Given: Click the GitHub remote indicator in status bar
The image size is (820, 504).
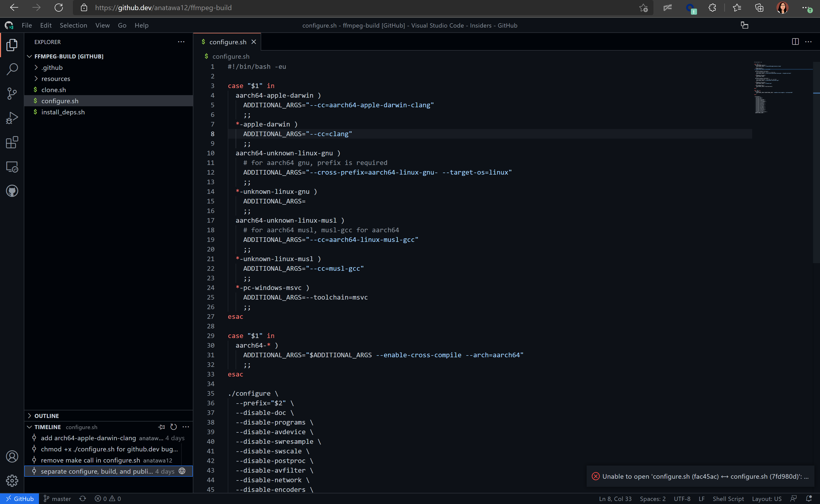Looking at the screenshot, I should point(20,499).
